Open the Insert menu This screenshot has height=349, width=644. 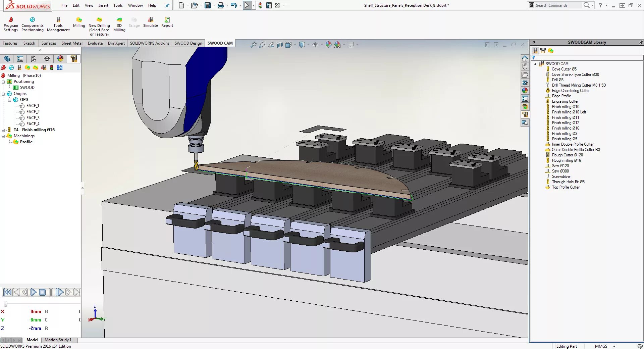click(x=103, y=5)
